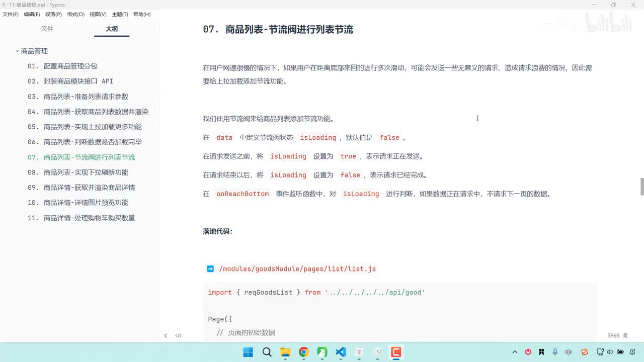Screen dimensions: 644x362
Task: Click the input method indicator in the tray
Action: point(569,352)
